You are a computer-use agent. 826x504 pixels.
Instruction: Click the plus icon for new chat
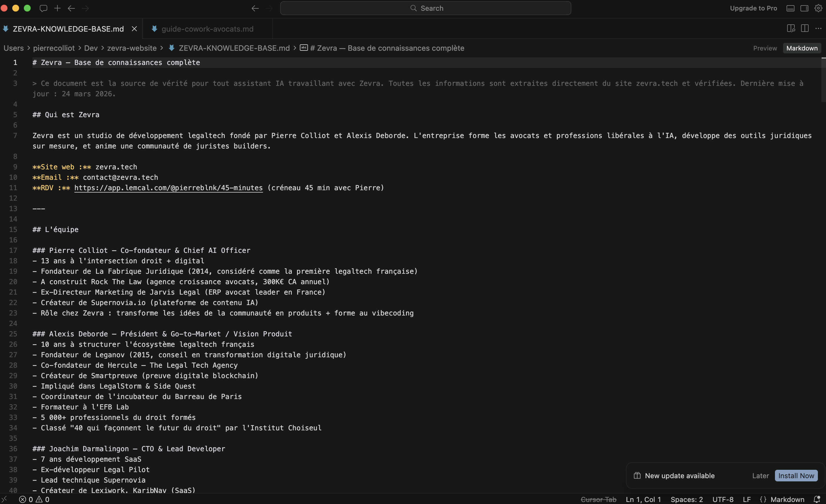point(57,8)
